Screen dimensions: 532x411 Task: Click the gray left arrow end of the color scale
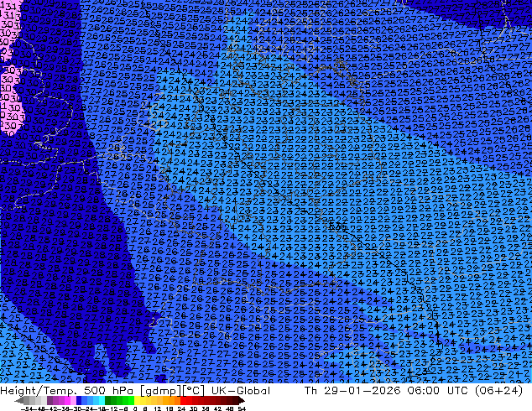19,400
